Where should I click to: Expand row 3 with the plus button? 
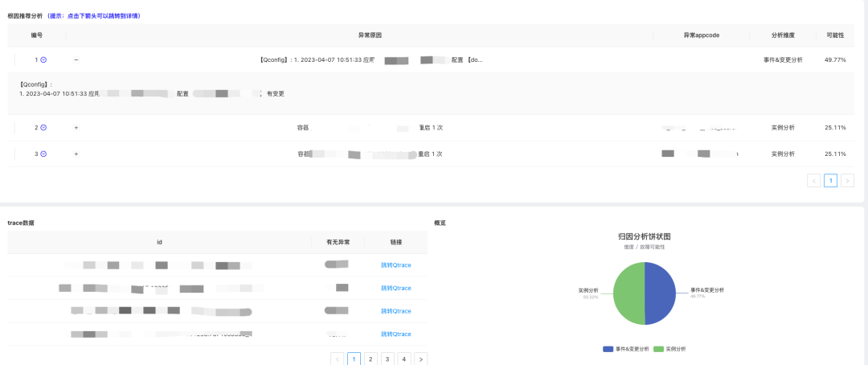pyautogui.click(x=76, y=154)
